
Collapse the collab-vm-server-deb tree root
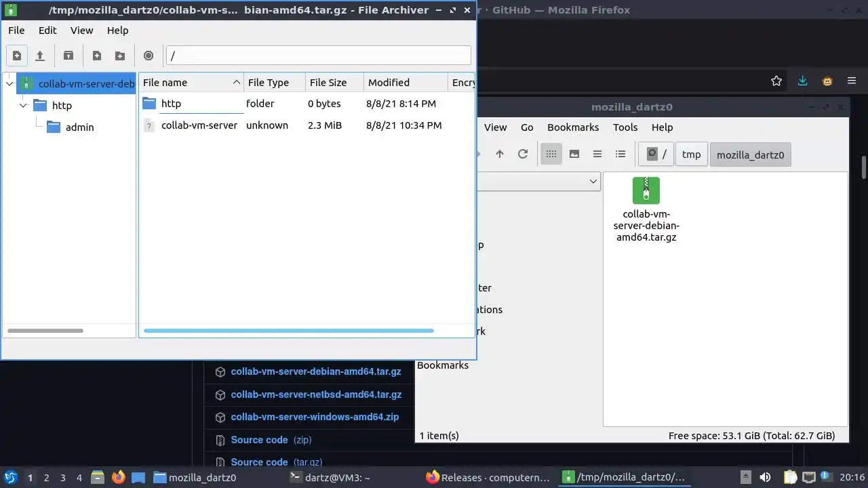[9, 84]
